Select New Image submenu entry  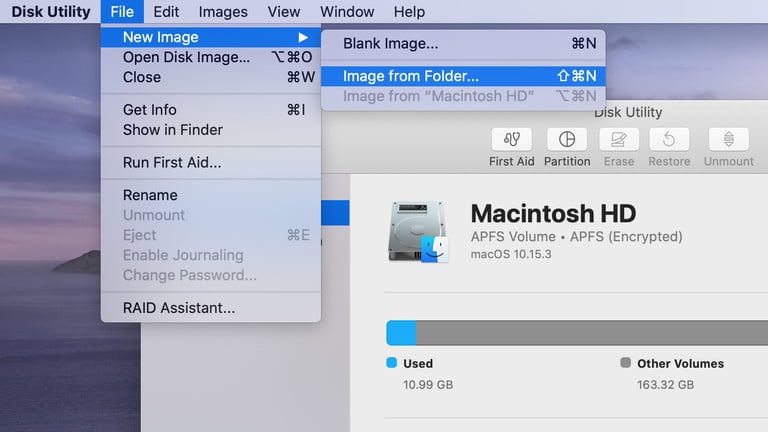211,37
